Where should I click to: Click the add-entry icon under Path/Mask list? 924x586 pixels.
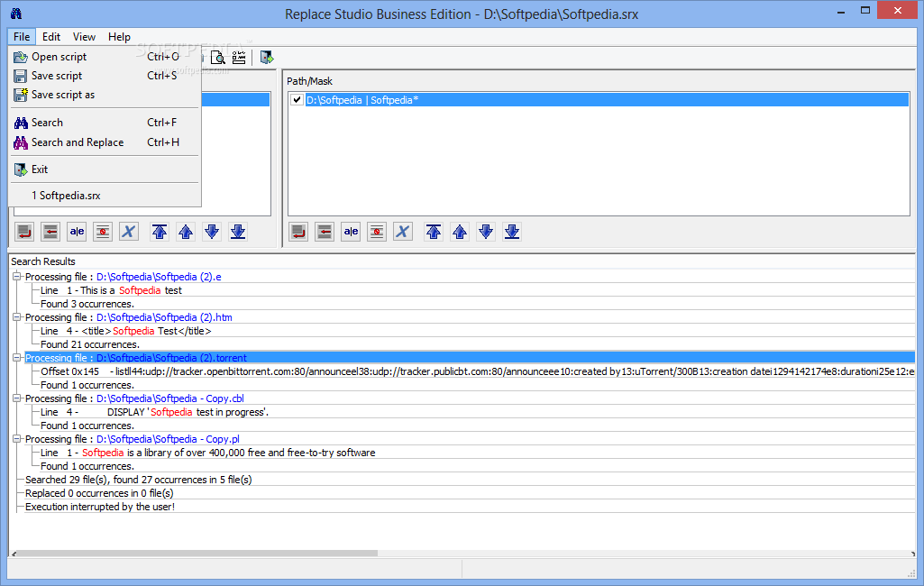[298, 232]
